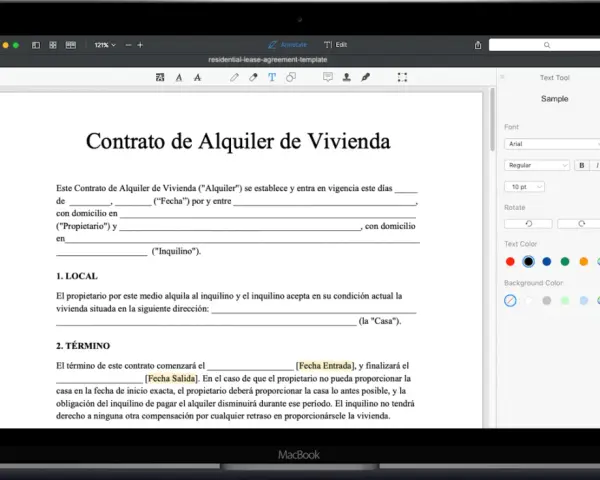Select the pen drawing tool

[234, 78]
